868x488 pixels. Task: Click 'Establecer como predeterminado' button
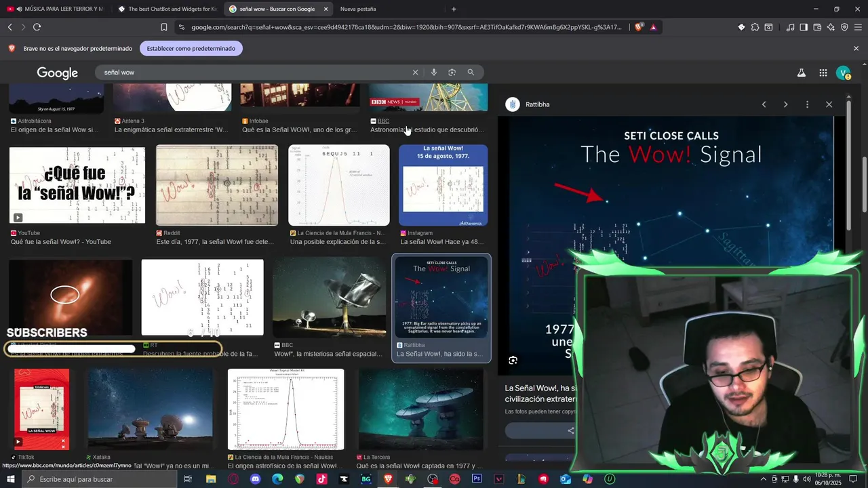pyautogui.click(x=191, y=49)
